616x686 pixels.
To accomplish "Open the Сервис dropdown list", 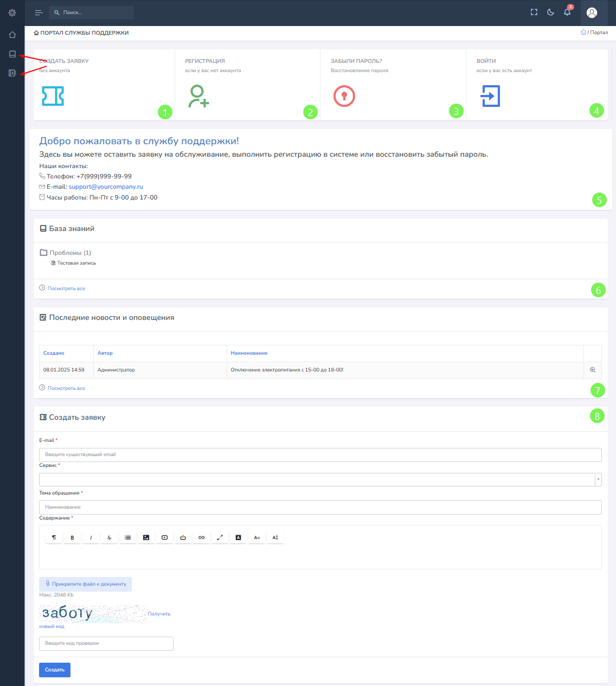I will 320,479.
